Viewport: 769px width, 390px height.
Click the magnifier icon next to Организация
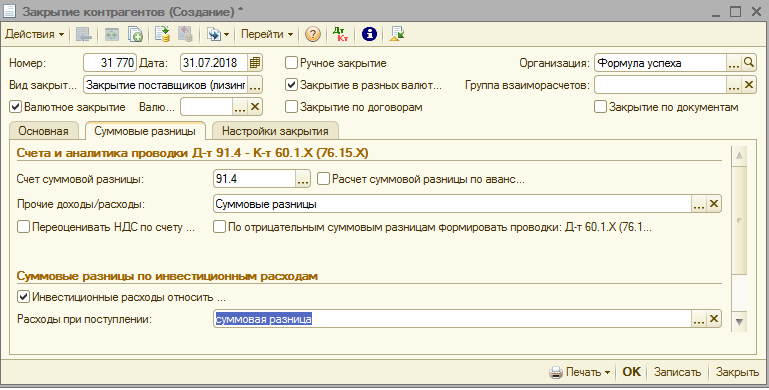pos(748,63)
